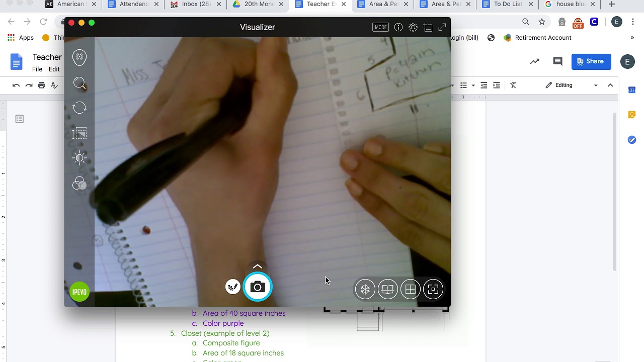Open the annotation pen tool in Visualizer

click(x=232, y=287)
